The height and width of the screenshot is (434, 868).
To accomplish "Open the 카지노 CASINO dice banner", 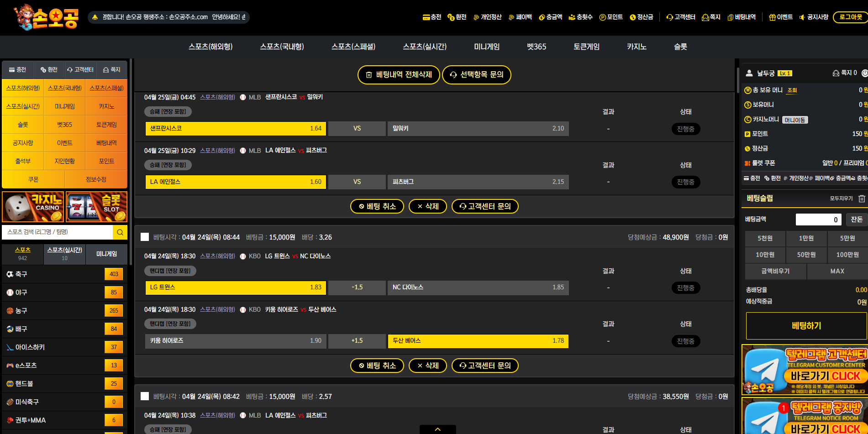I will point(33,207).
